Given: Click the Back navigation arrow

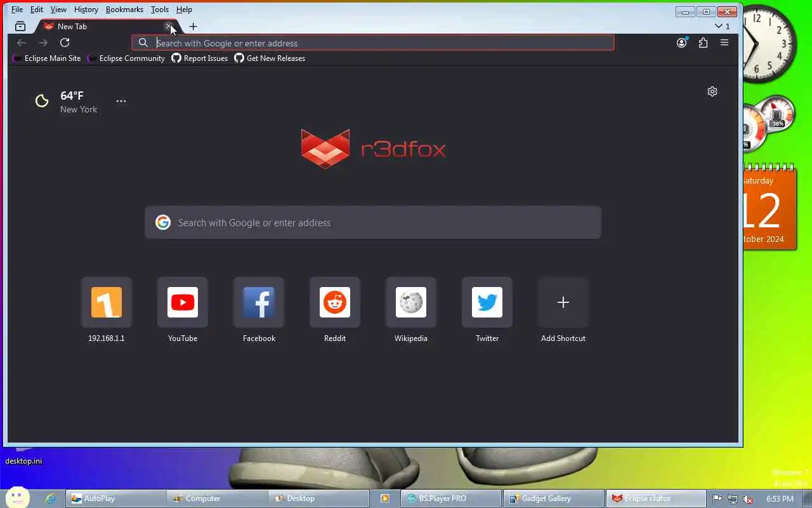Looking at the screenshot, I should tap(22, 43).
